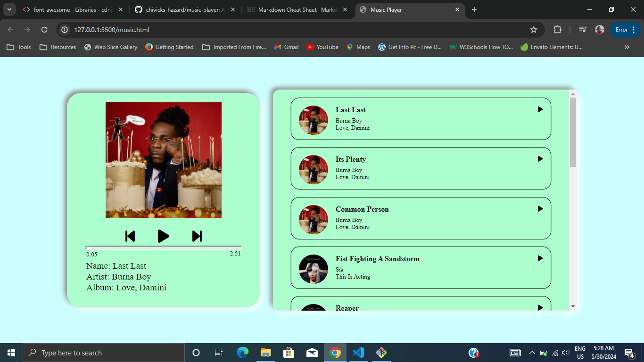
Task: Open the Extensions puzzle icon
Action: (557, 30)
